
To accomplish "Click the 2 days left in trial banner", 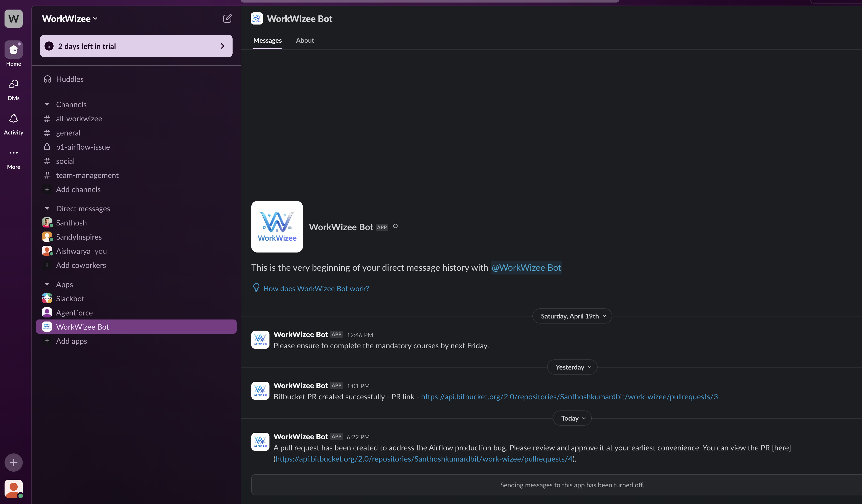I will point(136,46).
